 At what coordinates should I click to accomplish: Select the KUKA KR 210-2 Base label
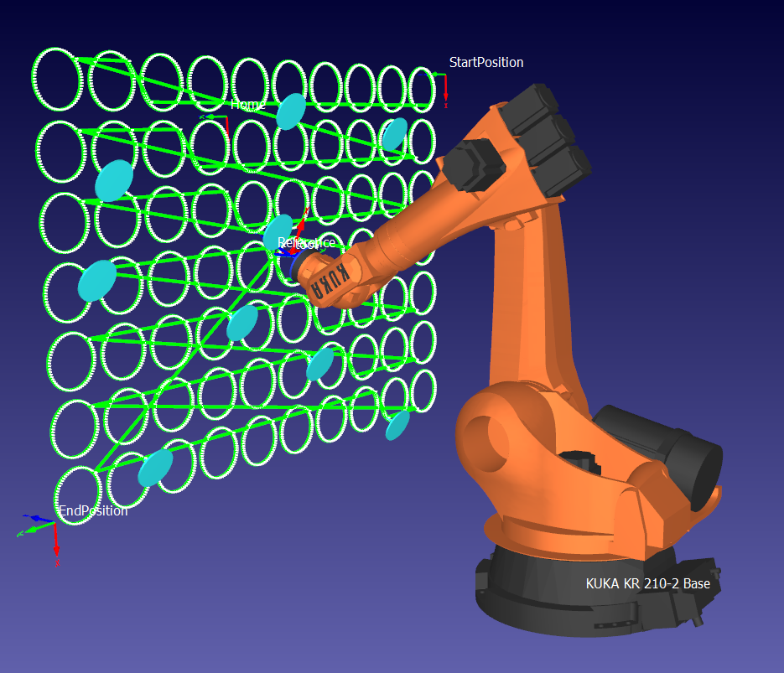[647, 583]
